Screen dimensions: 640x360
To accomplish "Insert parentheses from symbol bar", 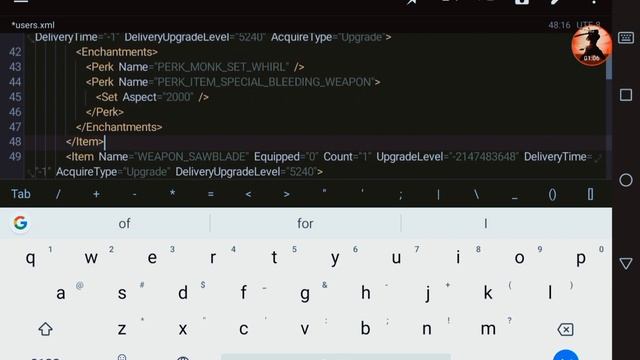I will coord(552,194).
